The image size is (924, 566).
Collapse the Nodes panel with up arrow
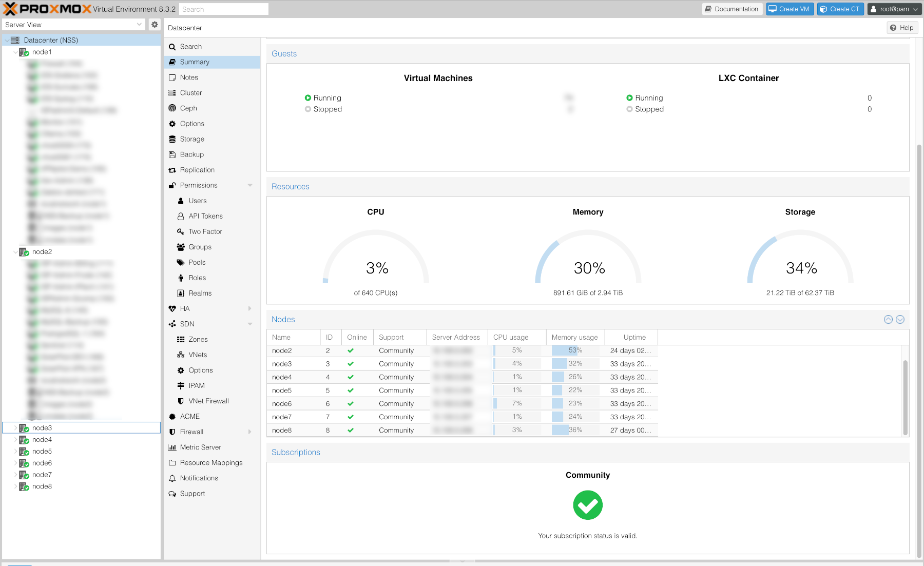888,319
